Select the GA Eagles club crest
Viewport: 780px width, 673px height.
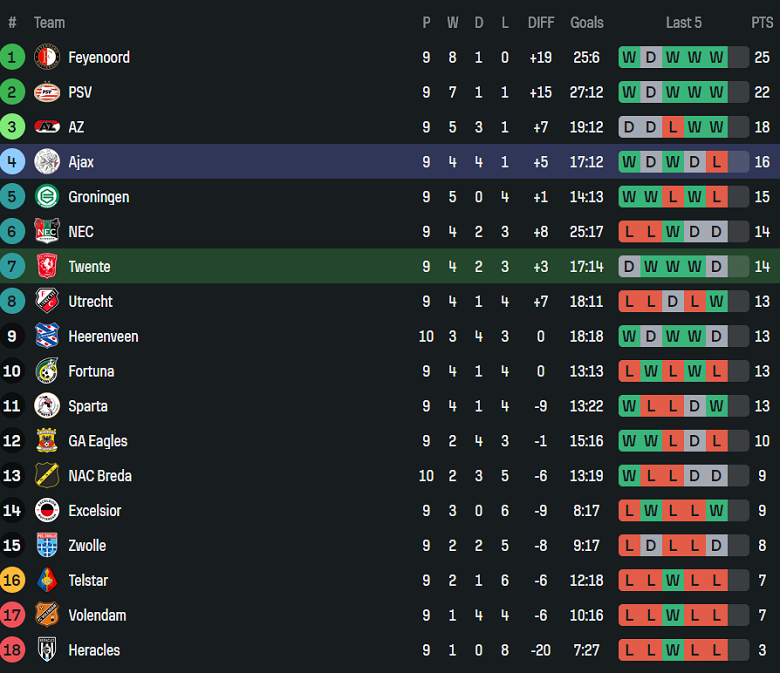pyautogui.click(x=47, y=441)
